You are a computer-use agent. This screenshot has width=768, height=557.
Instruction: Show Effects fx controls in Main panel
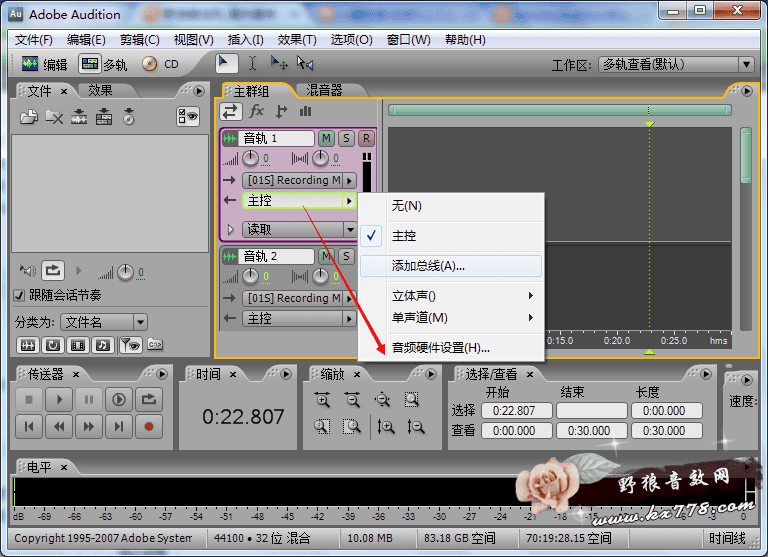coord(256,112)
